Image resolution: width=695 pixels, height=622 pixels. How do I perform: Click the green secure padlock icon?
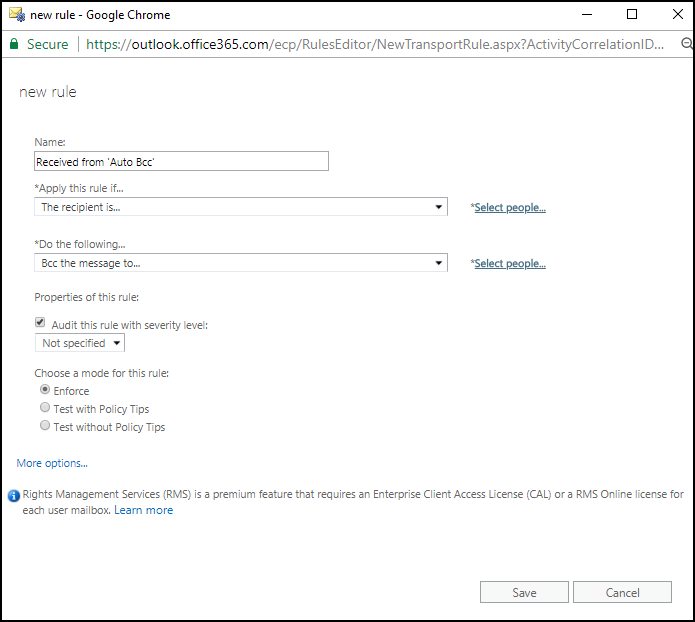(x=14, y=44)
